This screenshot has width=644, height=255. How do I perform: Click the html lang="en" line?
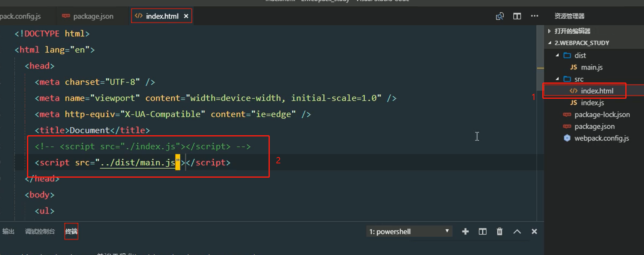click(54, 50)
